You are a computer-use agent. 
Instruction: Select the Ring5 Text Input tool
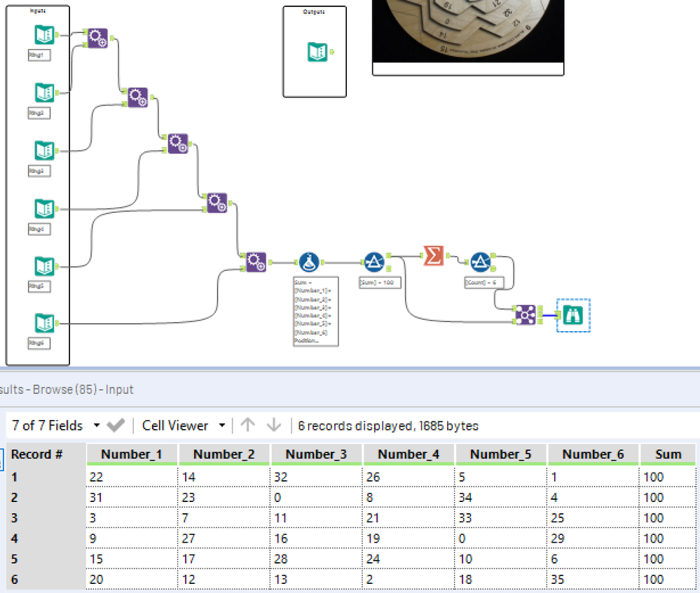pos(45,266)
